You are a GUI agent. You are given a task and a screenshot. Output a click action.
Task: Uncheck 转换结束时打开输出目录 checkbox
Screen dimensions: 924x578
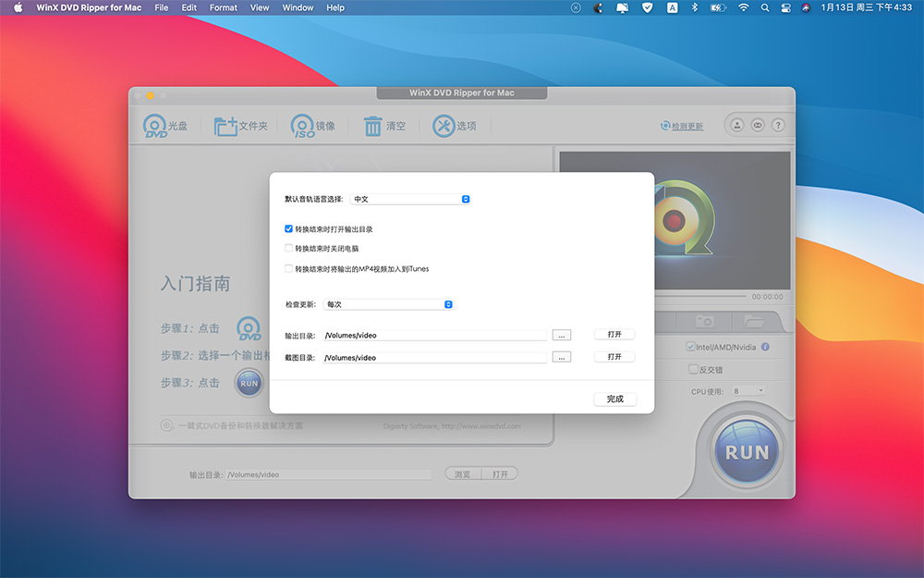(x=288, y=228)
